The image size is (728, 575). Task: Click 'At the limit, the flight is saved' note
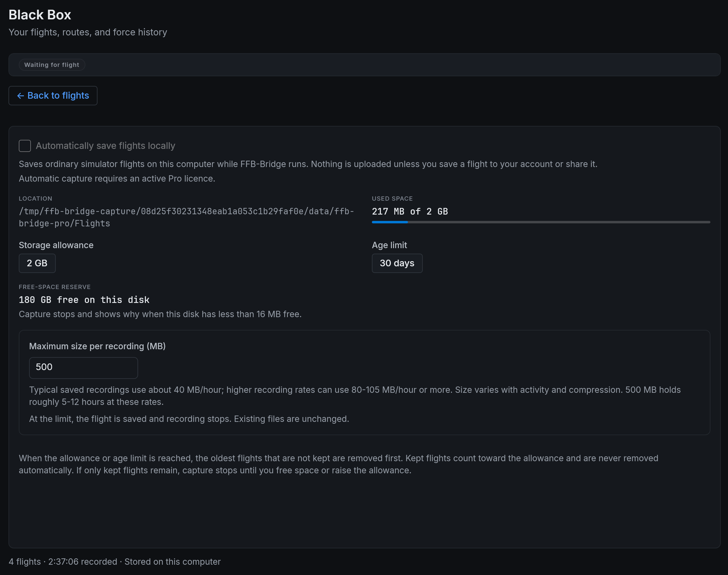[189, 419]
